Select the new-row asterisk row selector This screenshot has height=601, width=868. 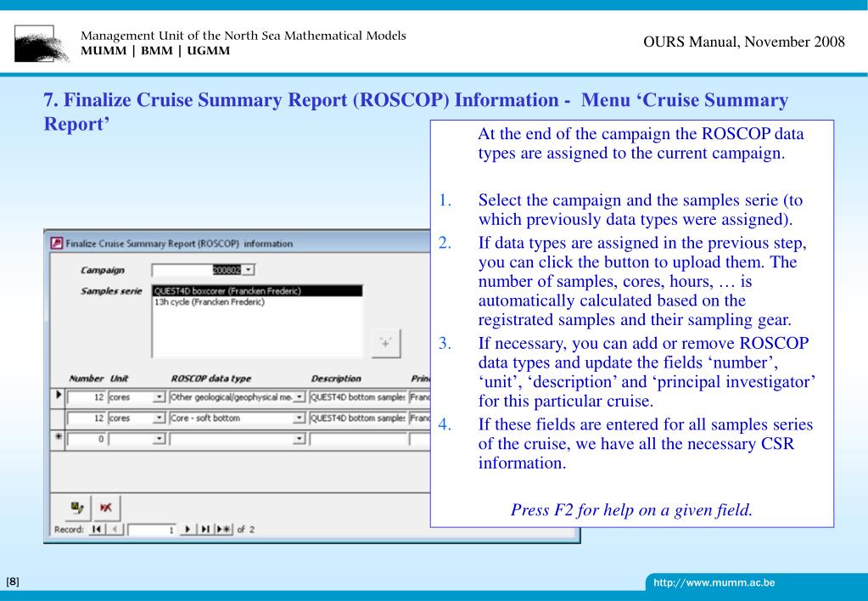[59, 439]
